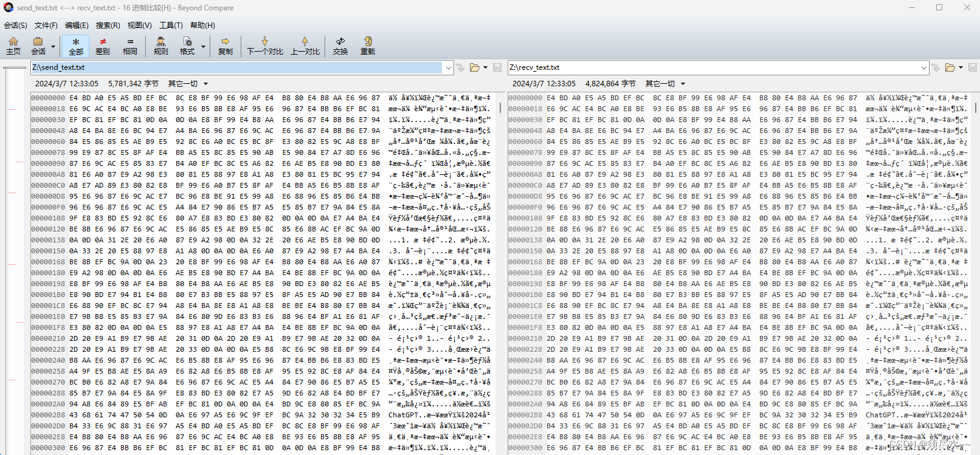
Task: Jump to 下一个对比 next difference
Action: tap(265, 46)
